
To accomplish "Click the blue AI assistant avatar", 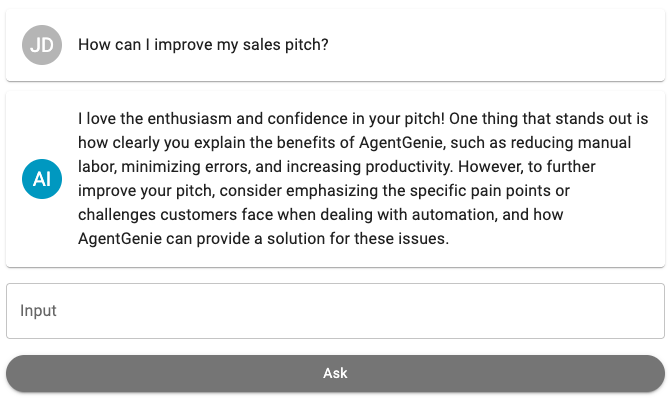I will (42, 179).
